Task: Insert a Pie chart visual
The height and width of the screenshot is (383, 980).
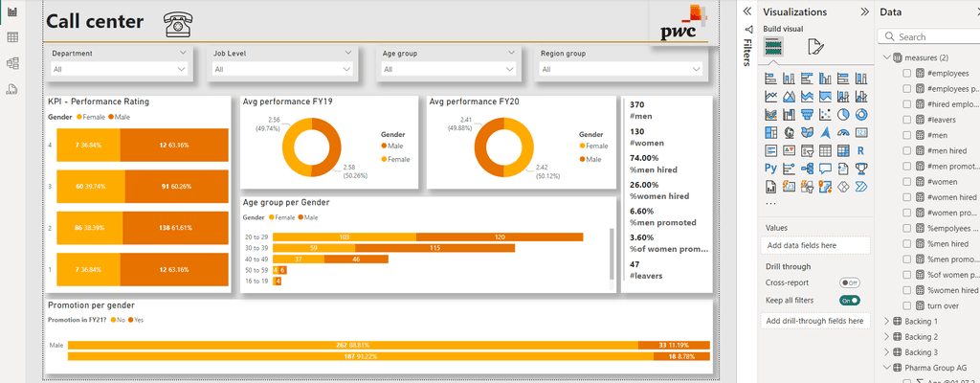Action: tap(843, 115)
